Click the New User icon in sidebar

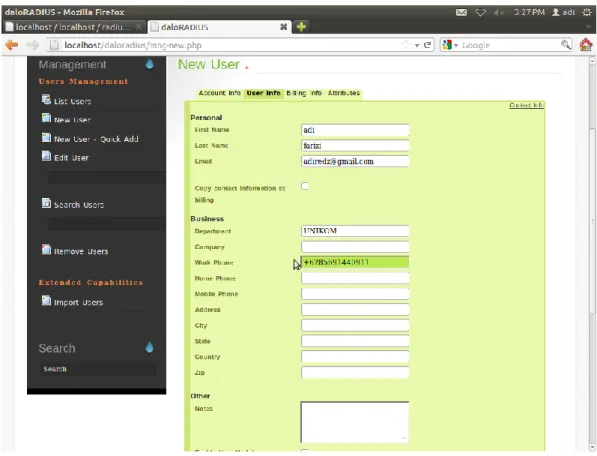tap(46, 118)
